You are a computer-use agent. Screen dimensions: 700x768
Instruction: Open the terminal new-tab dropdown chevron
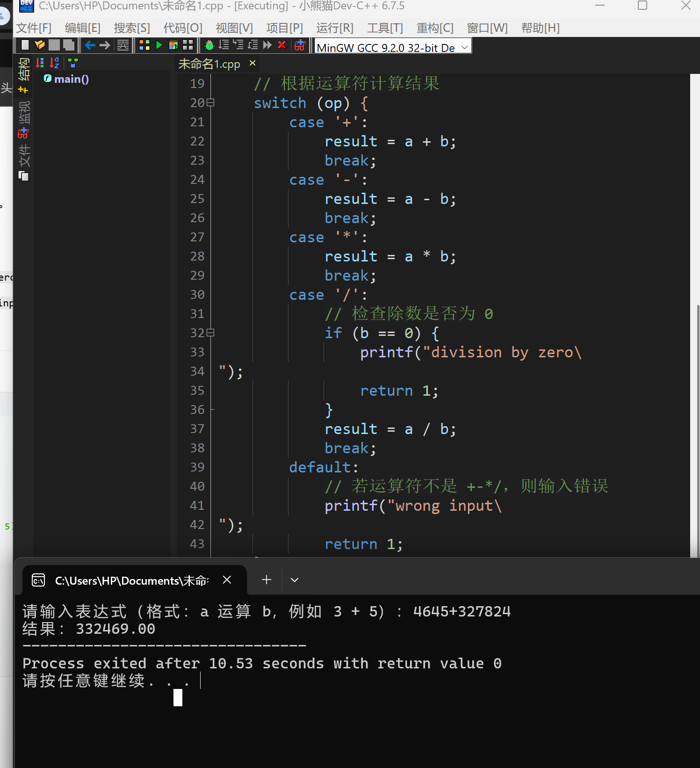point(294,580)
